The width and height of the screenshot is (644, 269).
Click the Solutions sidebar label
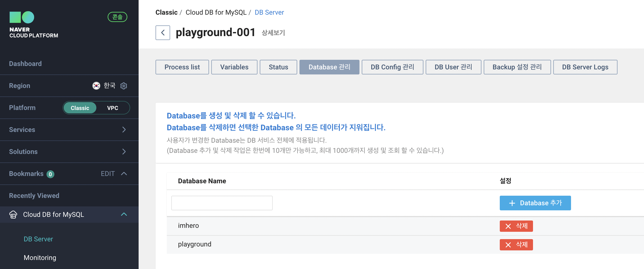click(x=23, y=152)
